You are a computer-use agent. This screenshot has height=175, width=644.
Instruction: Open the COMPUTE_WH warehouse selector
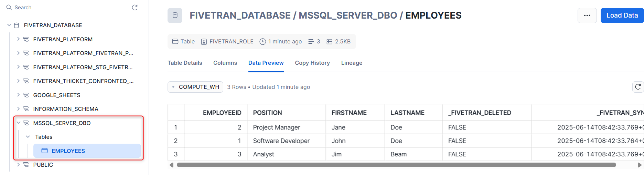click(195, 87)
